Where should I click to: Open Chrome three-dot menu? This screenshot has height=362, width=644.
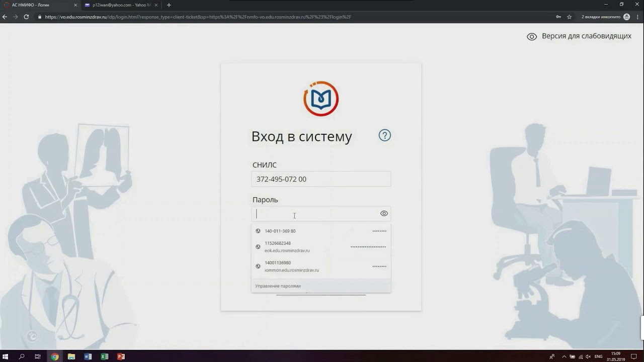[x=638, y=17]
